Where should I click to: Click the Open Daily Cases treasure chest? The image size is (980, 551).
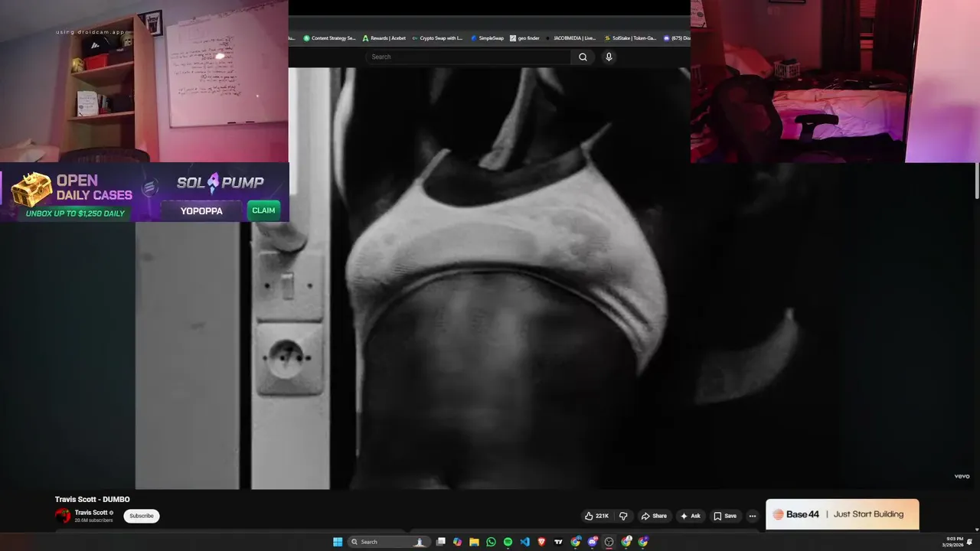pos(31,190)
